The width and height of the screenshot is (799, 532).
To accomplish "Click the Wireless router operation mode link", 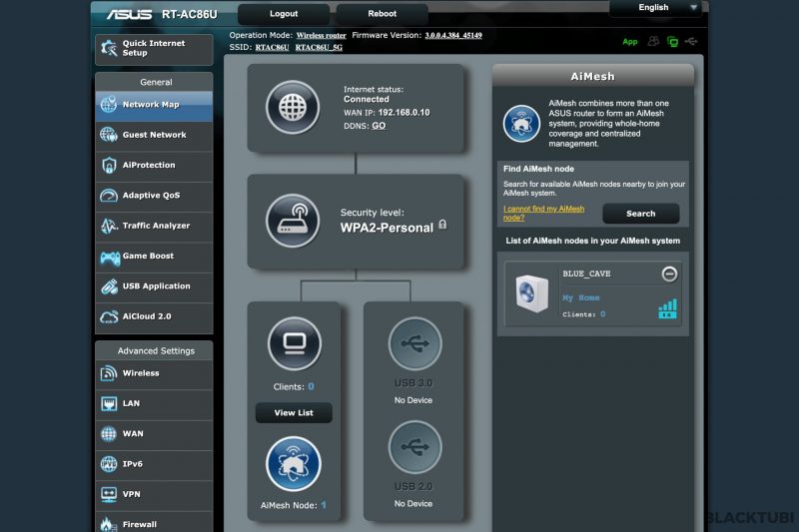I will [321, 36].
